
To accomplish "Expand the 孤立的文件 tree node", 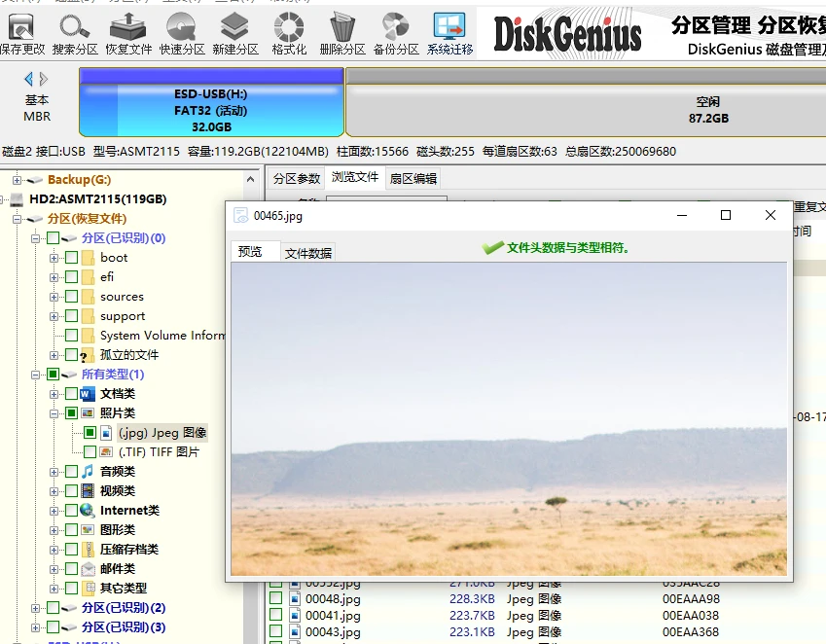I will tap(54, 355).
